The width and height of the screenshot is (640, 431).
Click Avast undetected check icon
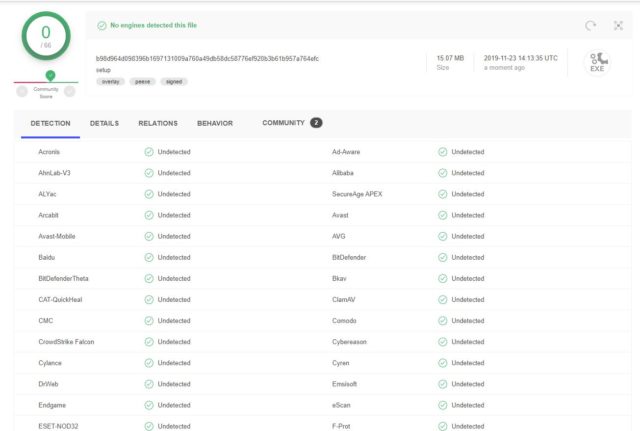coord(443,215)
